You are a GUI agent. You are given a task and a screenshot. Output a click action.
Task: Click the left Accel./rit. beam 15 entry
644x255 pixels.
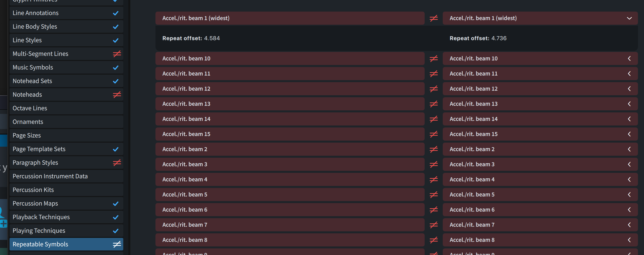click(x=290, y=134)
